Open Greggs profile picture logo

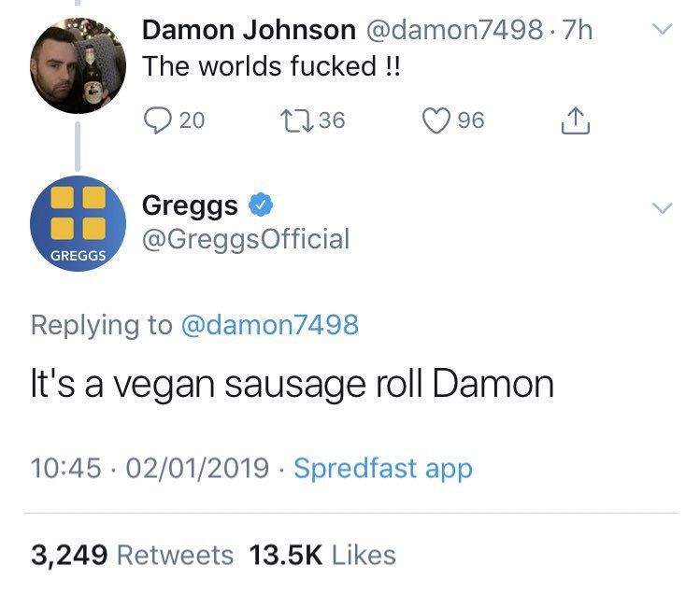79,223
